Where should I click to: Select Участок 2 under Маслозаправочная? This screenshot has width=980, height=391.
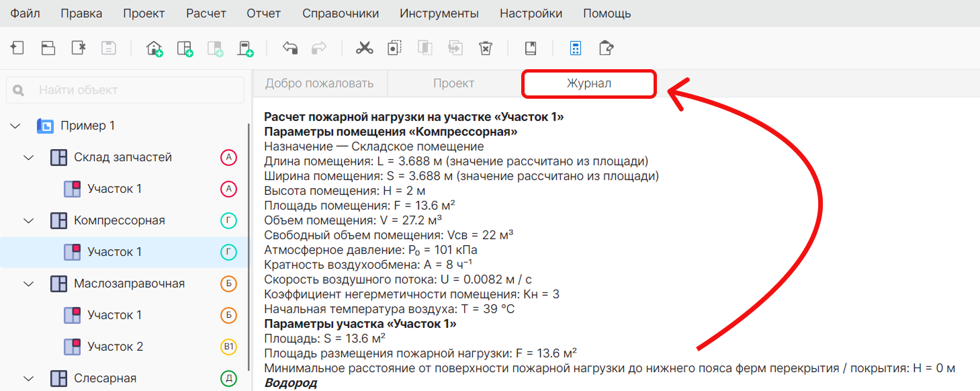pos(116,347)
